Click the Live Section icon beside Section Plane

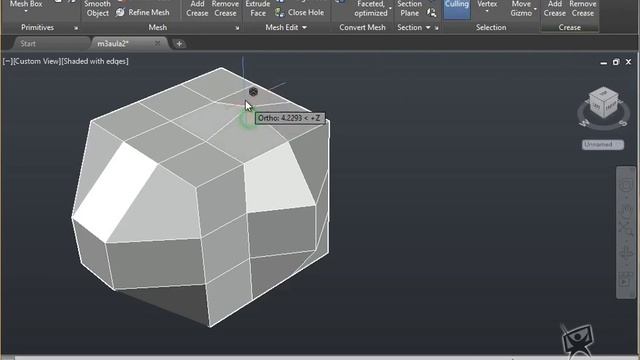(431, 13)
